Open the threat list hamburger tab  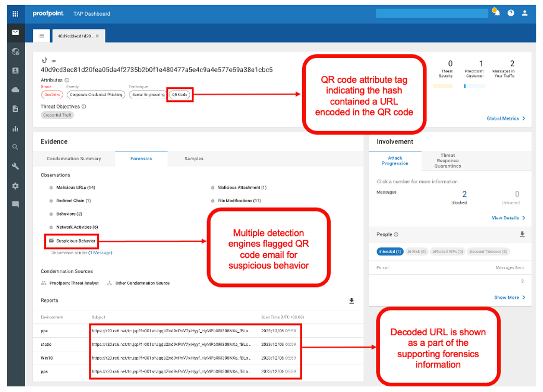(42, 36)
